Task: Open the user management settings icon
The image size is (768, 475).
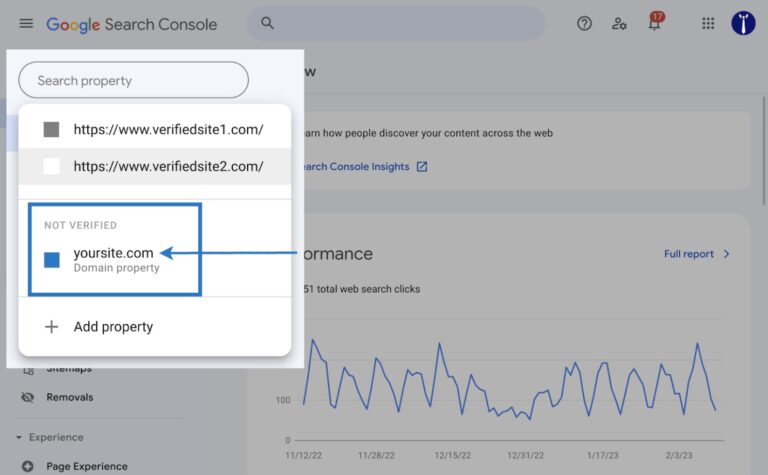Action: click(x=620, y=23)
